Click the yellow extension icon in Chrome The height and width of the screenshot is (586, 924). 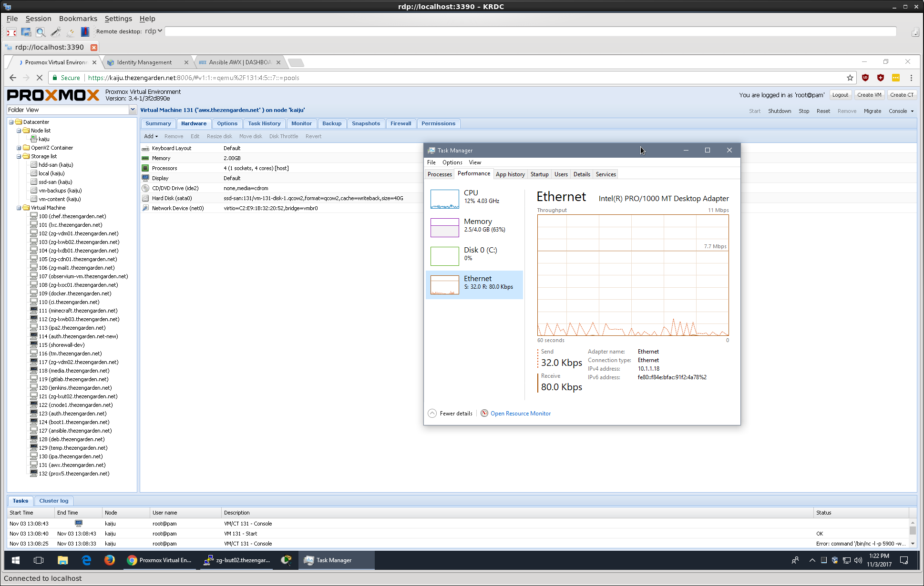point(896,78)
